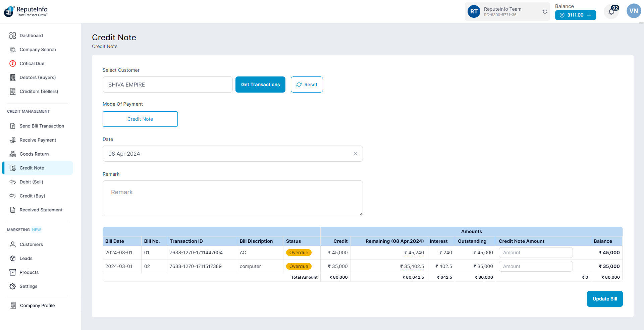Screen dimensions: 644x330
Task: Add balance using the 3111.00 plus button
Action: (575, 15)
